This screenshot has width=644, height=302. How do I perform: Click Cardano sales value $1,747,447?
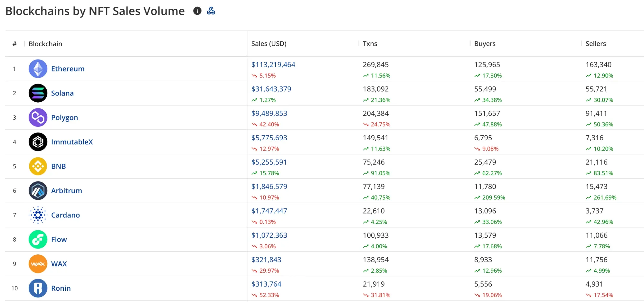[269, 211]
